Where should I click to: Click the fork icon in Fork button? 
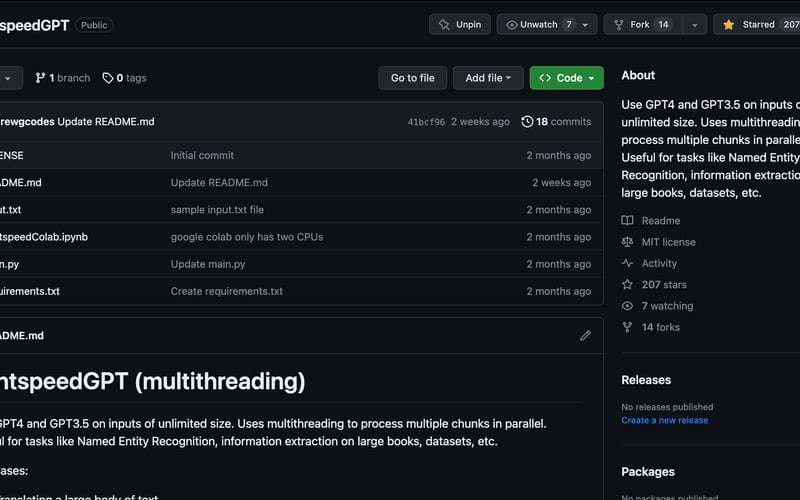coord(619,24)
